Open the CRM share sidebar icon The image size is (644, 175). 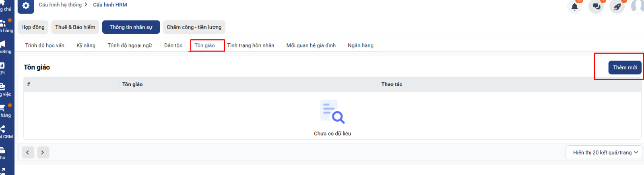click(3, 129)
